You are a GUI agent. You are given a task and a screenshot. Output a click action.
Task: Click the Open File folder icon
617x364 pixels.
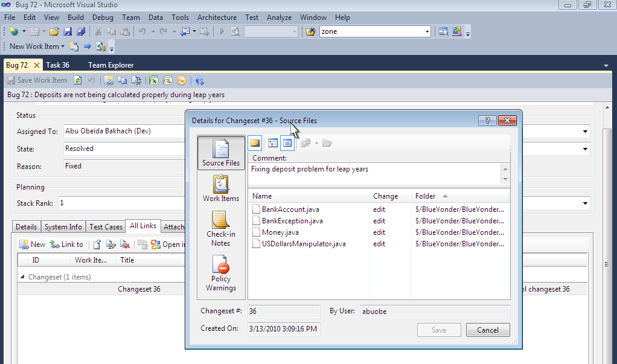(54, 31)
